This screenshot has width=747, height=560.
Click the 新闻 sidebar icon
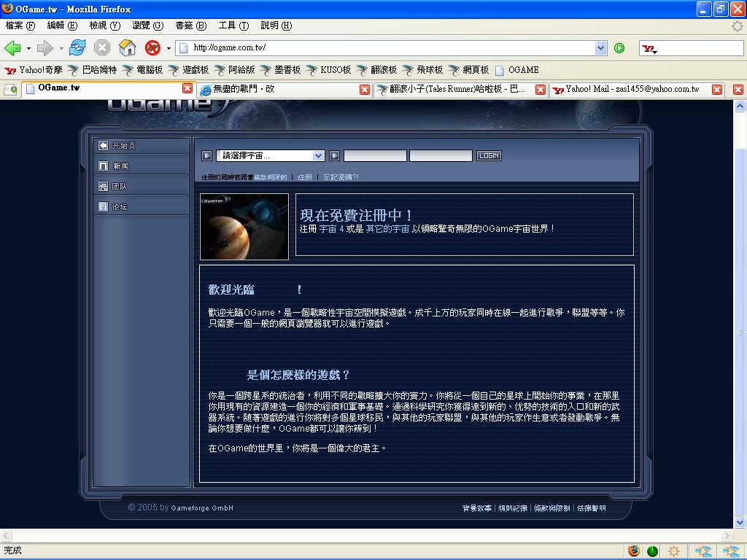click(x=103, y=166)
